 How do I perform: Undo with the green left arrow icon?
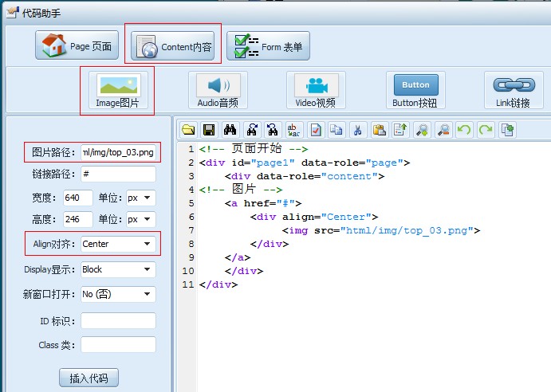pos(464,130)
